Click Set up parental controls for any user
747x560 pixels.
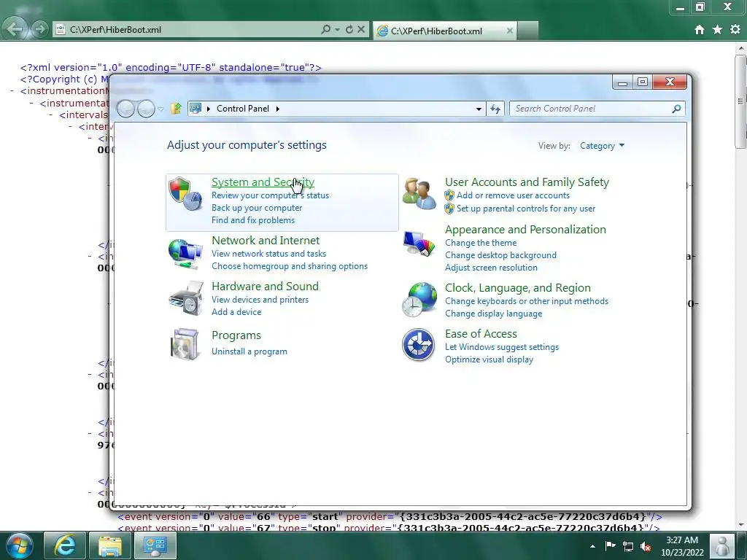pyautogui.click(x=526, y=209)
